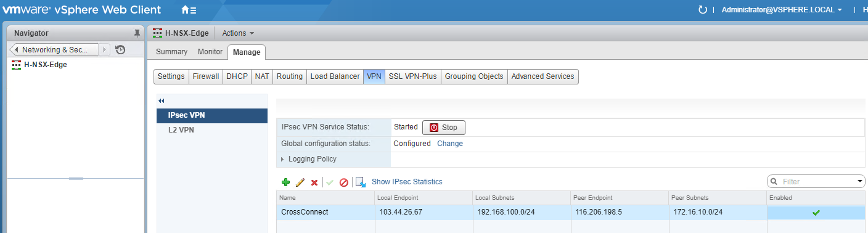Click the IPsec statistics window icon

coord(361,182)
